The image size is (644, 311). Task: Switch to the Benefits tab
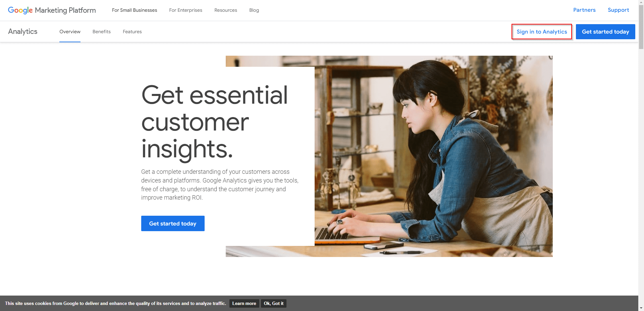102,32
